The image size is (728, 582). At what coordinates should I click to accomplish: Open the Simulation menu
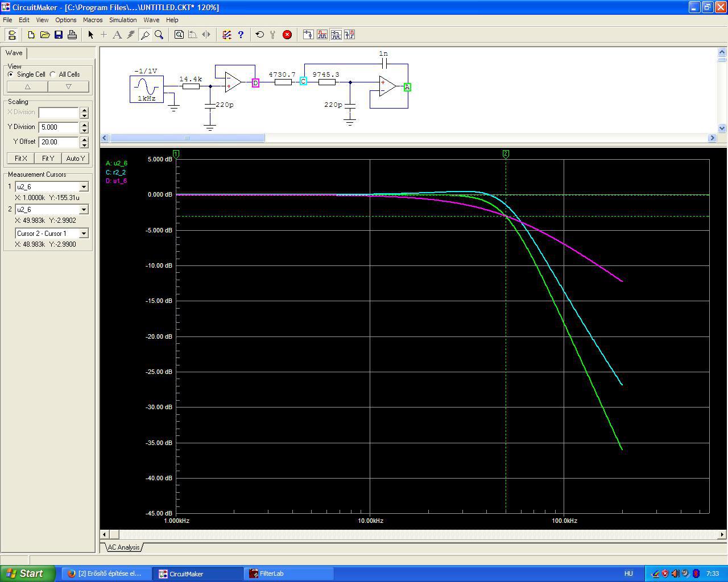[x=123, y=20]
